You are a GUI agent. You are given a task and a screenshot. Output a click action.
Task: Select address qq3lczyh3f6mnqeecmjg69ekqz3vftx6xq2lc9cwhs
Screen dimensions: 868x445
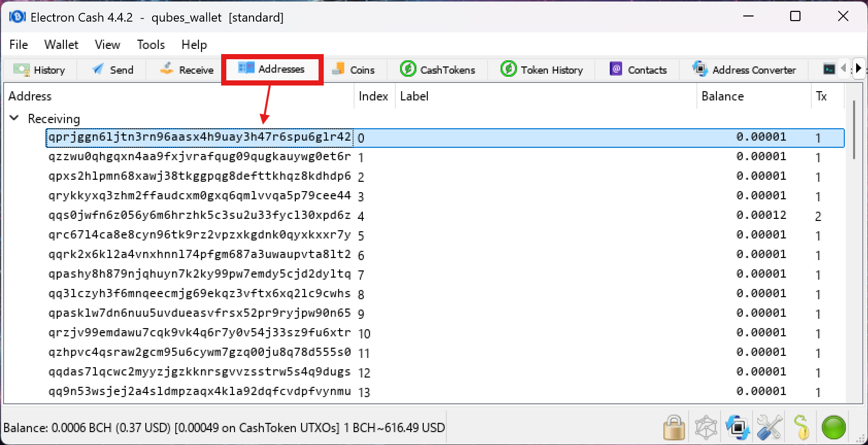coord(199,294)
